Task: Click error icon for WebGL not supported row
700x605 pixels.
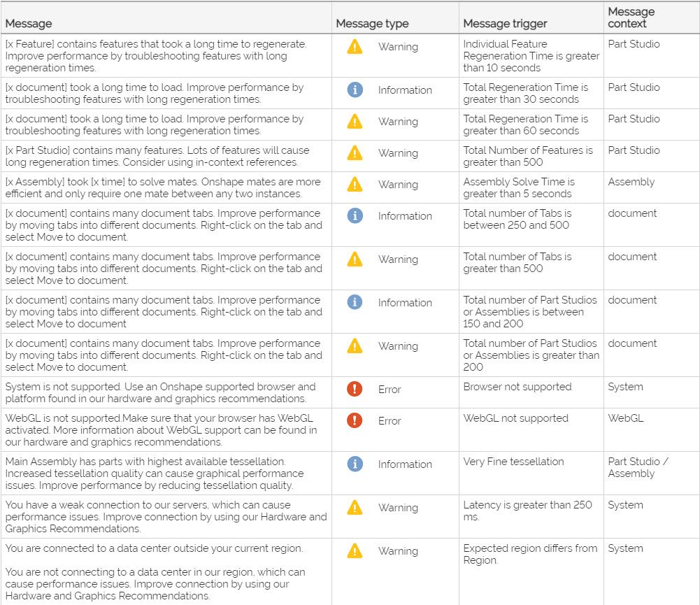Action: pos(355,421)
